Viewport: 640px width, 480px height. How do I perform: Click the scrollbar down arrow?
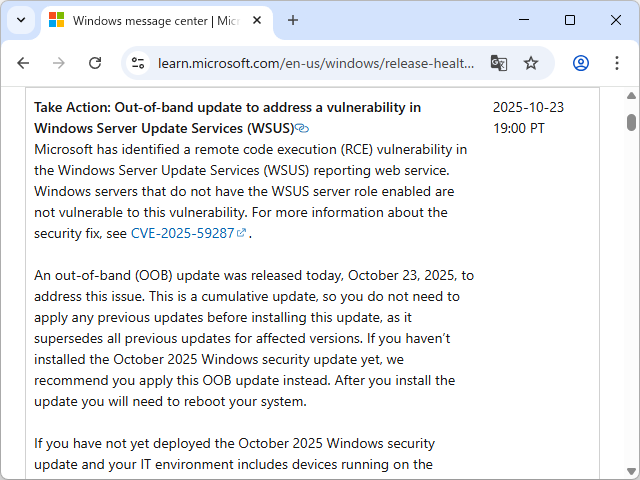(x=631, y=472)
